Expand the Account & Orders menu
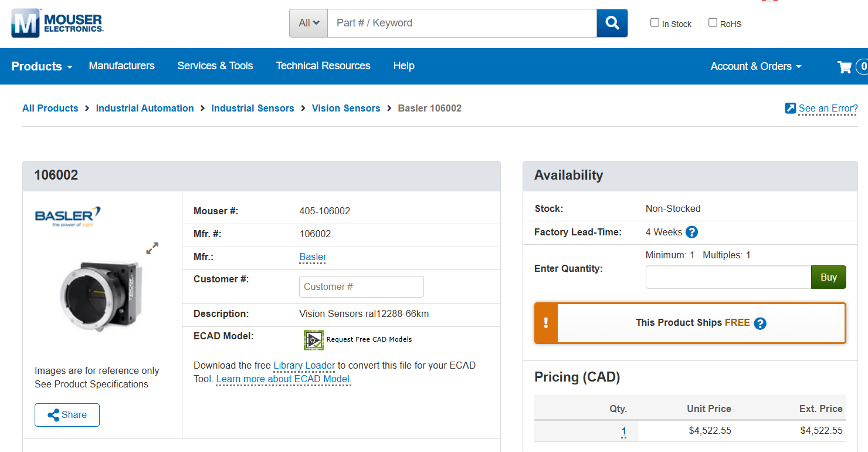This screenshot has height=452, width=868. click(x=755, y=66)
